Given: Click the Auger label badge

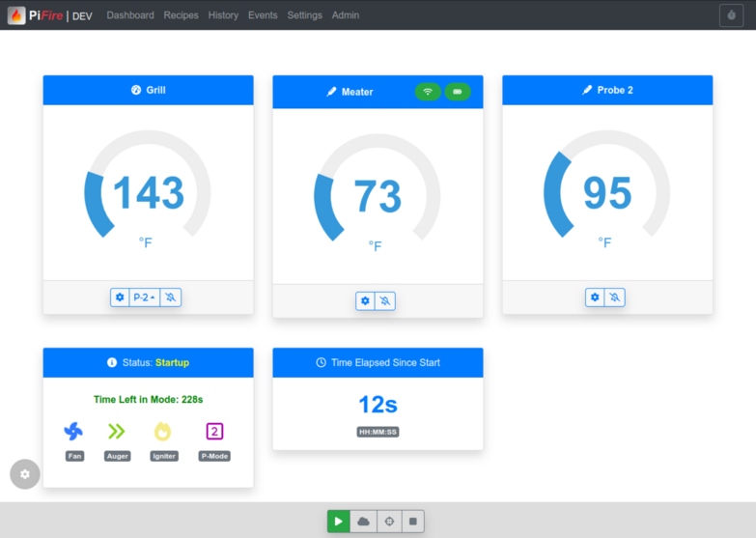Looking at the screenshot, I should (x=118, y=456).
